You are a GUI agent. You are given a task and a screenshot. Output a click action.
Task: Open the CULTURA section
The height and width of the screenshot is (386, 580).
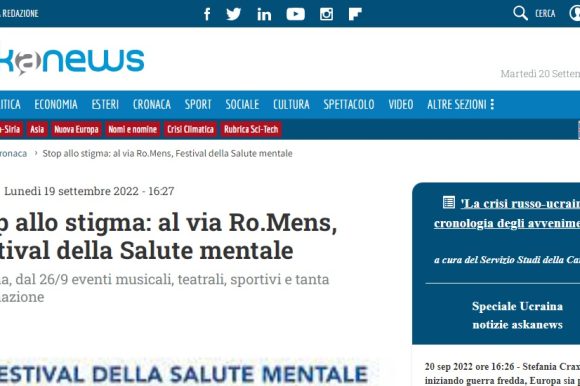291,105
